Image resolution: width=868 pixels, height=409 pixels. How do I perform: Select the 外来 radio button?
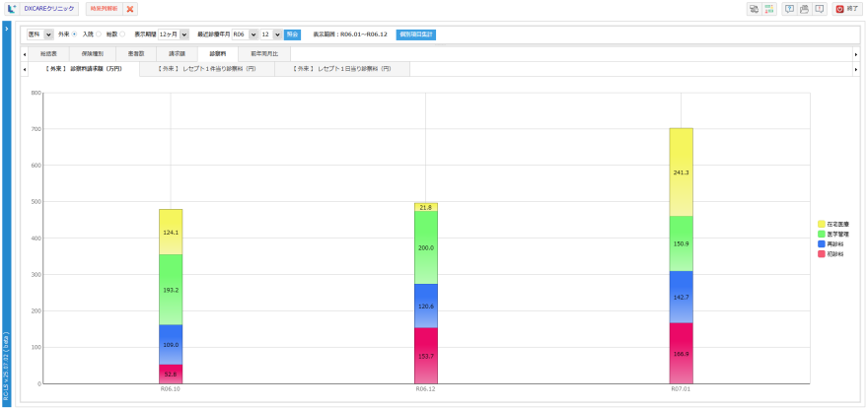pyautogui.click(x=76, y=34)
